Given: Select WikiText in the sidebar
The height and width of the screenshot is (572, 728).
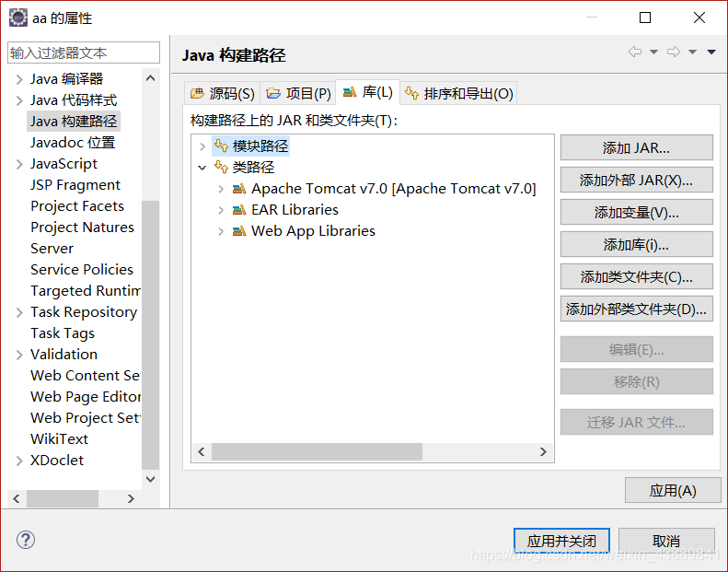Looking at the screenshot, I should [60, 439].
